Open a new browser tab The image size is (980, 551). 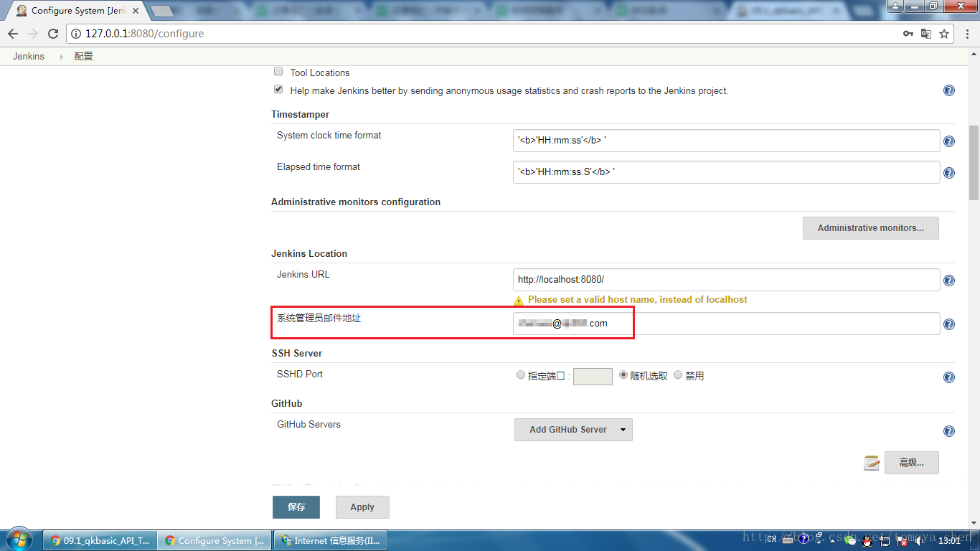point(163,11)
